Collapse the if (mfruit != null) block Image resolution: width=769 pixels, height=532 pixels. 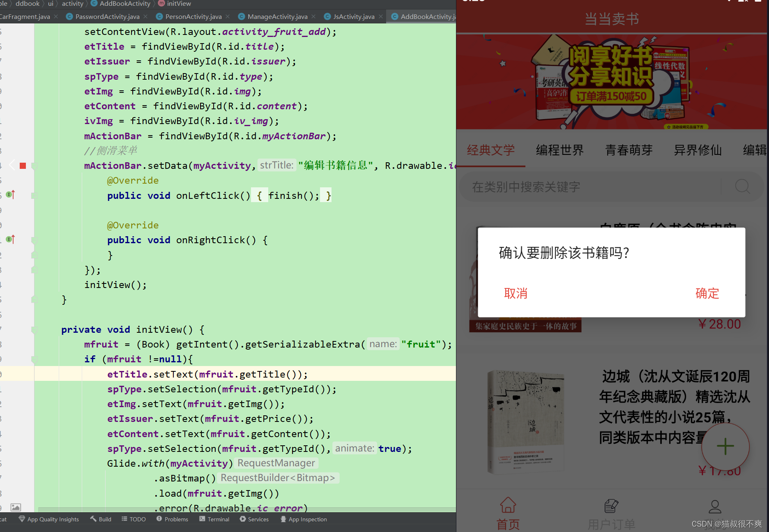coord(35,359)
